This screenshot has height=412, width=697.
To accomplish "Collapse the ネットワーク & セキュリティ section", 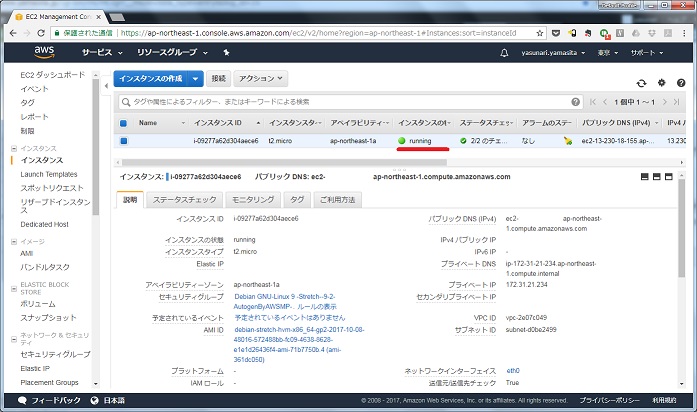I will (x=14, y=339).
